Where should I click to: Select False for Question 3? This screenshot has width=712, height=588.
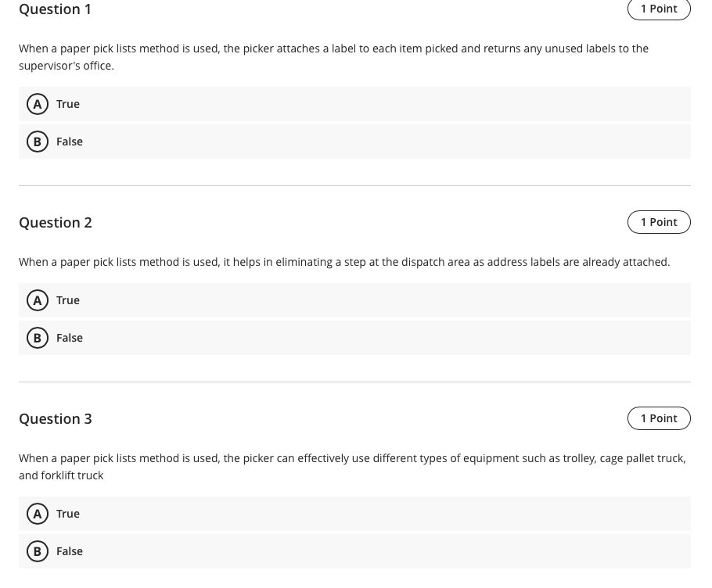click(x=69, y=551)
